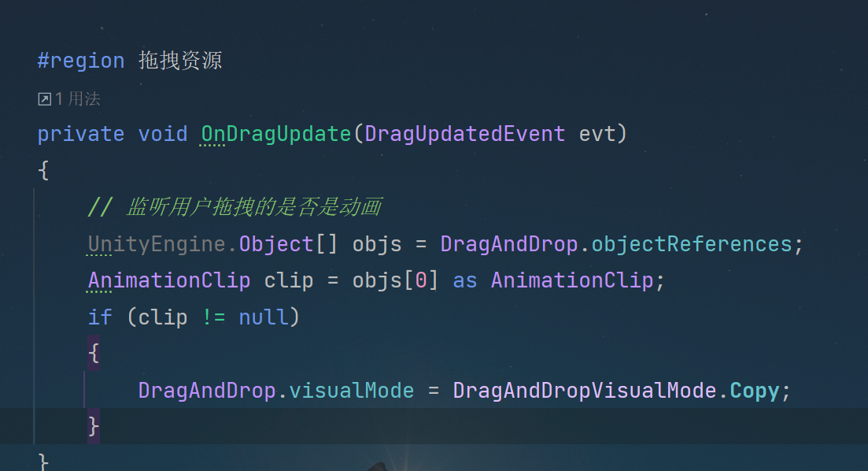Click the "as" keyword before AnimationClip
The image size is (868, 471).
coord(464,281)
